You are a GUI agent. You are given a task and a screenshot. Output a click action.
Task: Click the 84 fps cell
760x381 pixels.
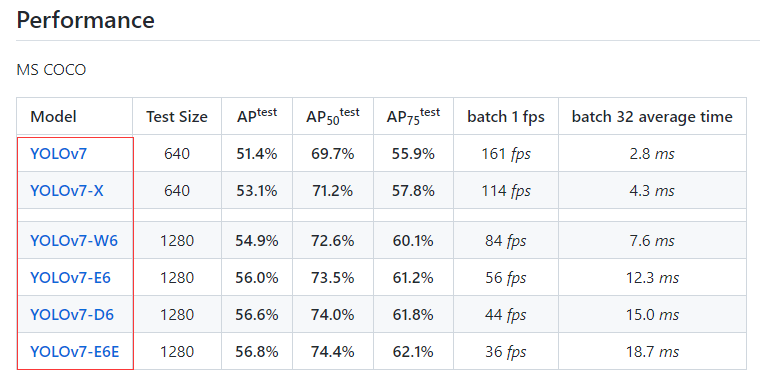pos(506,240)
